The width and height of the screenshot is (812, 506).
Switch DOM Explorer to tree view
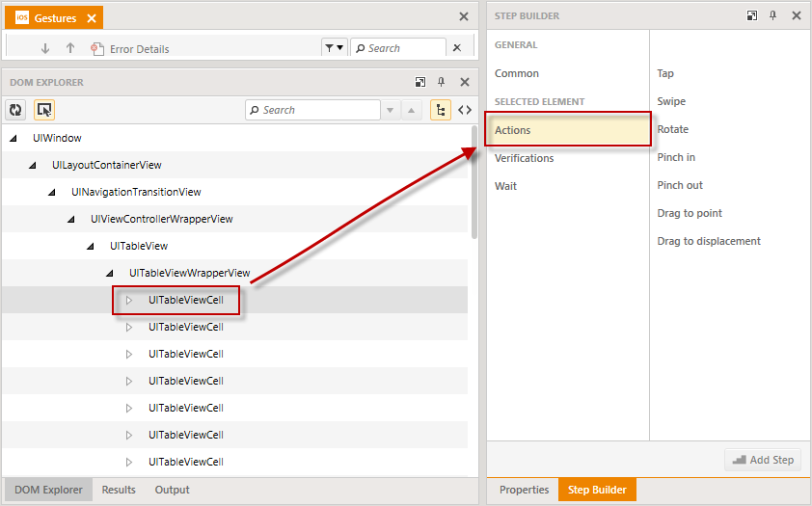click(x=440, y=110)
